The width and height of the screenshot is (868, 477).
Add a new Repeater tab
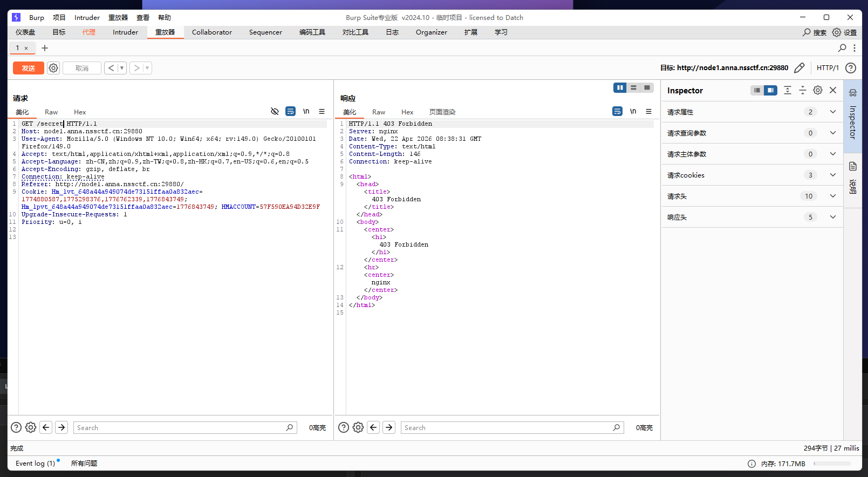point(45,48)
